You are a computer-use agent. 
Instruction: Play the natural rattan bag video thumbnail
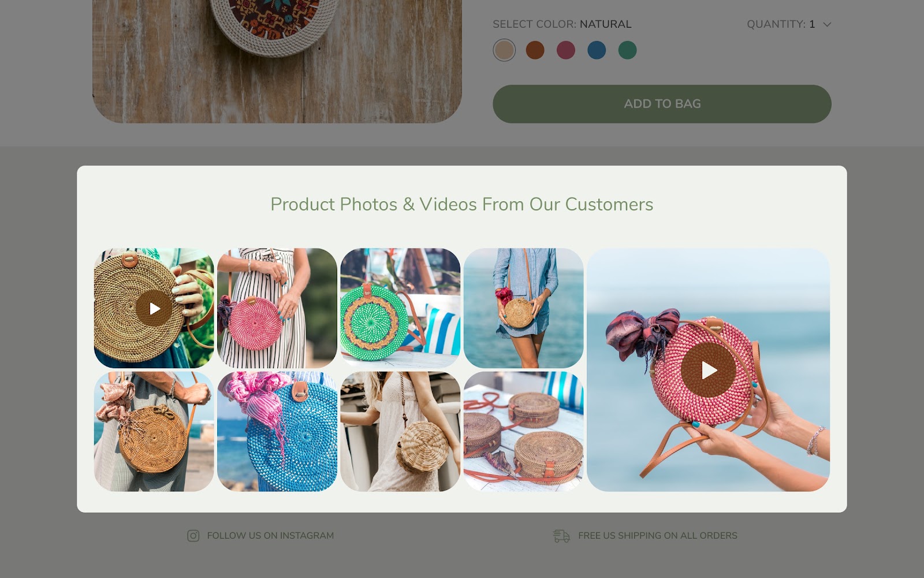154,308
